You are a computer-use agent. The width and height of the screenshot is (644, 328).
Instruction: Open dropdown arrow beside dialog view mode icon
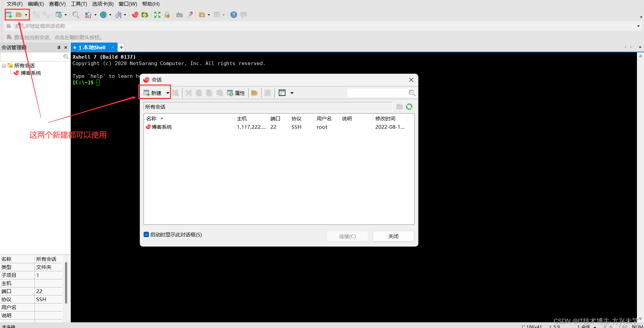pyautogui.click(x=292, y=93)
